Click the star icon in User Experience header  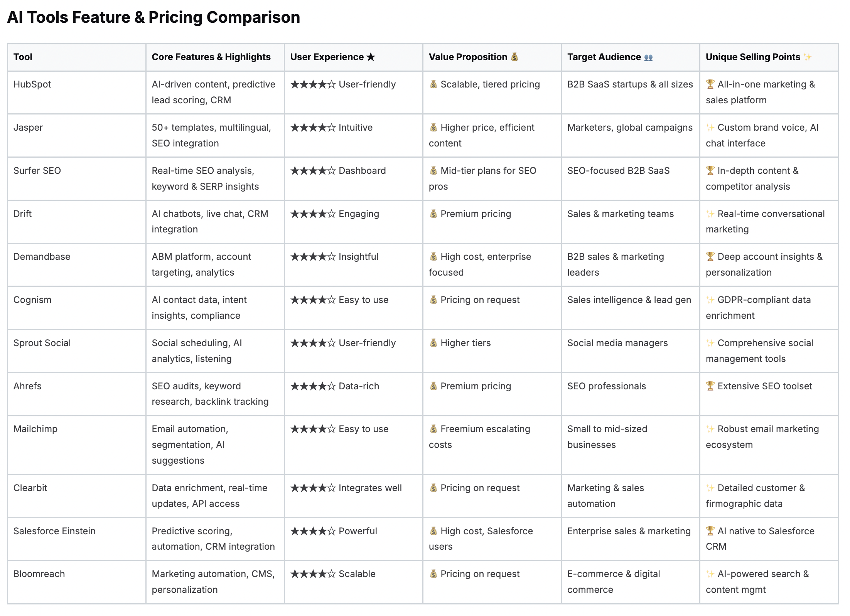click(371, 57)
